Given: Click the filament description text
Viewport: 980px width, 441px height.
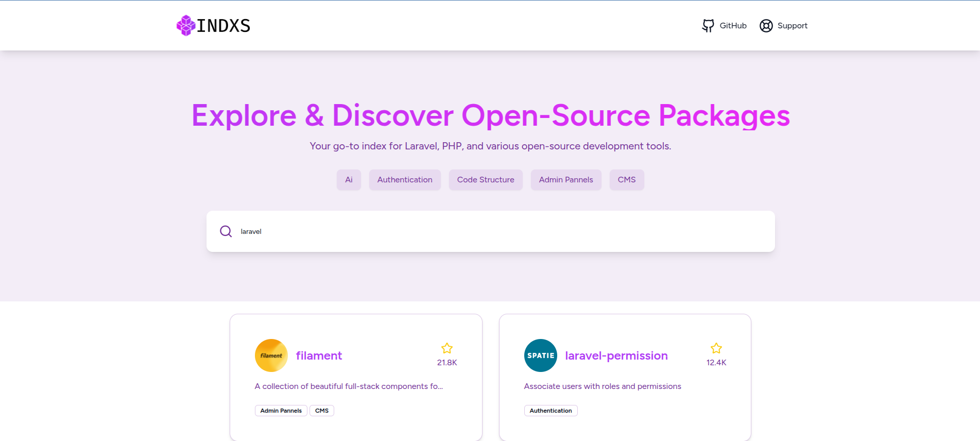Looking at the screenshot, I should pos(349,386).
